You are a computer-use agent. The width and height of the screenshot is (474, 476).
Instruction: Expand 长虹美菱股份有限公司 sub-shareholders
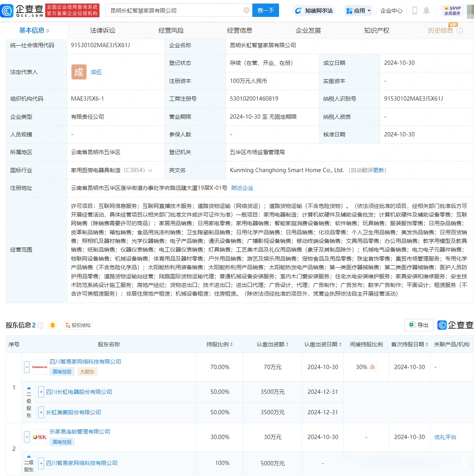[x=41, y=412]
